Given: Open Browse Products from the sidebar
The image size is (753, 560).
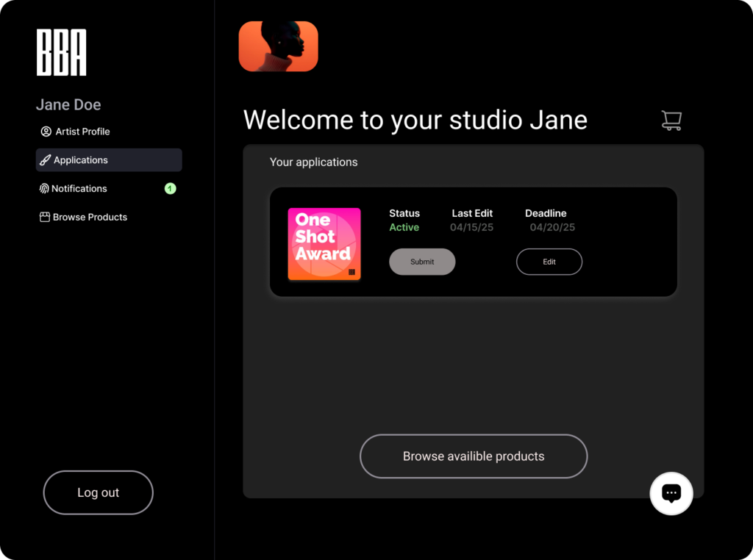Looking at the screenshot, I should [x=90, y=218].
